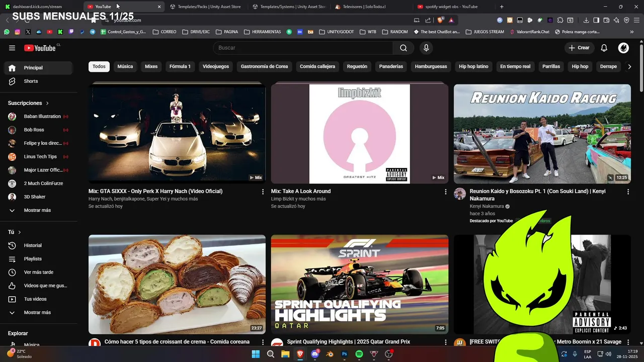The image size is (644, 362).
Task: Open Linus Tech Tips subscription
Action: (x=38, y=157)
